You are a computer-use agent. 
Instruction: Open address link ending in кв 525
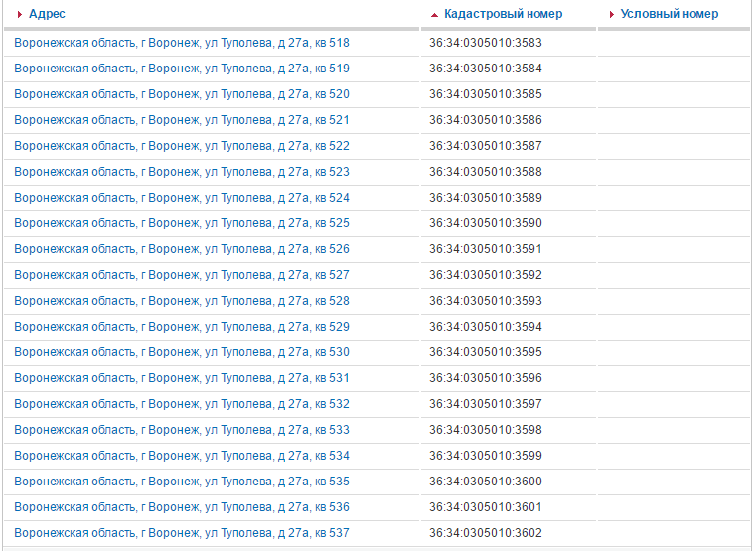tap(182, 223)
